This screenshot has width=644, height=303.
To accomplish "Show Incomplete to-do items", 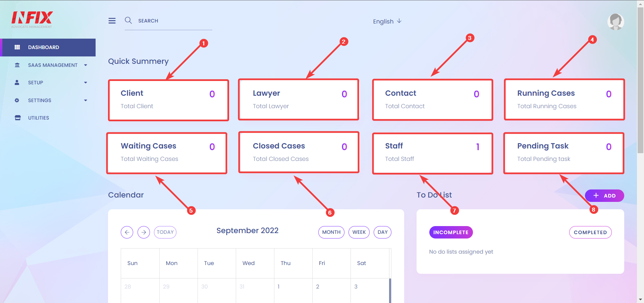I will point(451,232).
